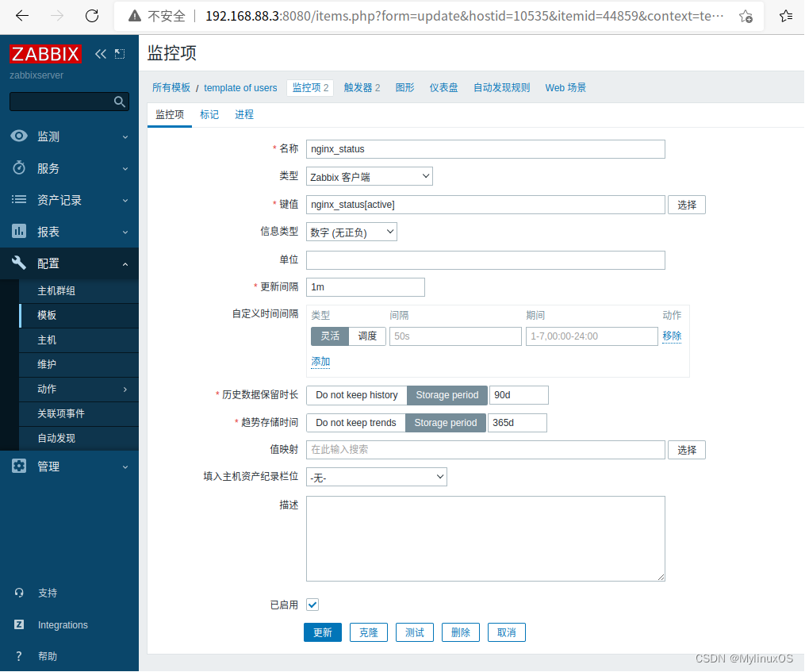Switch to the 进程 tab
The width and height of the screenshot is (805, 672).
tap(244, 114)
